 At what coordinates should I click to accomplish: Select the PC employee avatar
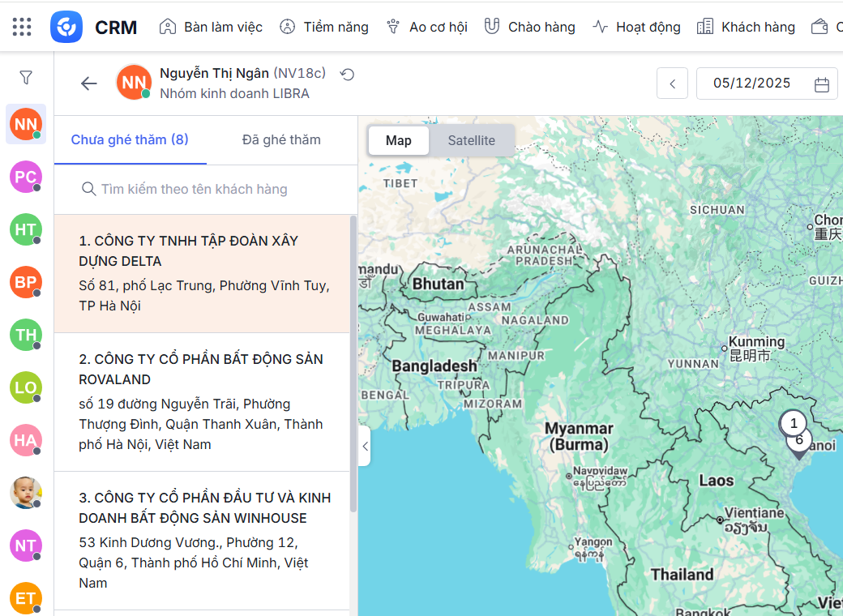[x=26, y=177]
